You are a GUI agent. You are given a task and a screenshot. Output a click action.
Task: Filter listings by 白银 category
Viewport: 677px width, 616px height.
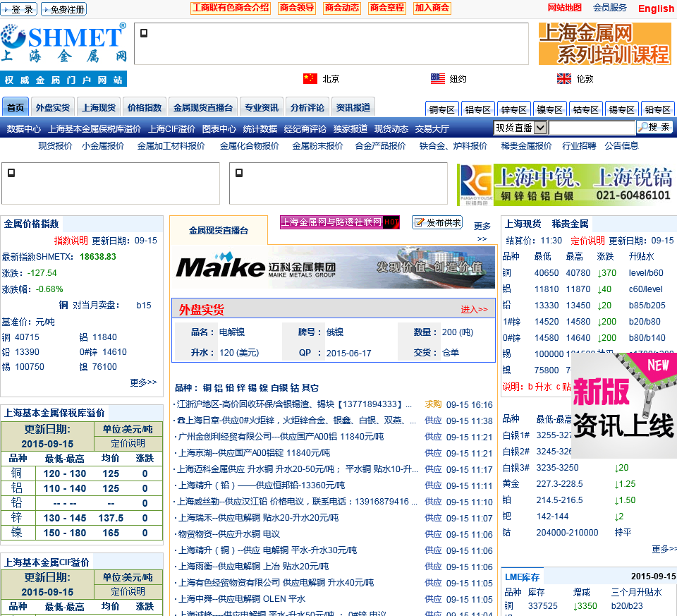point(279,387)
